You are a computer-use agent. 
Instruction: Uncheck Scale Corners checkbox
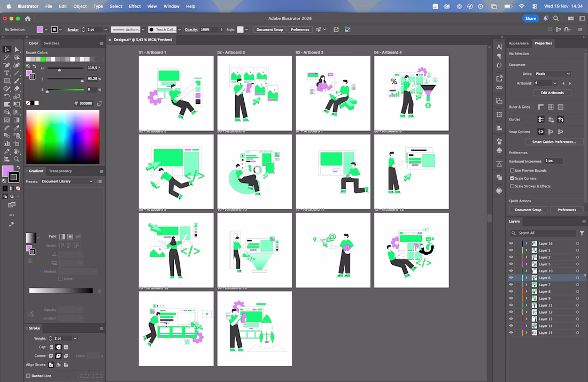512,178
